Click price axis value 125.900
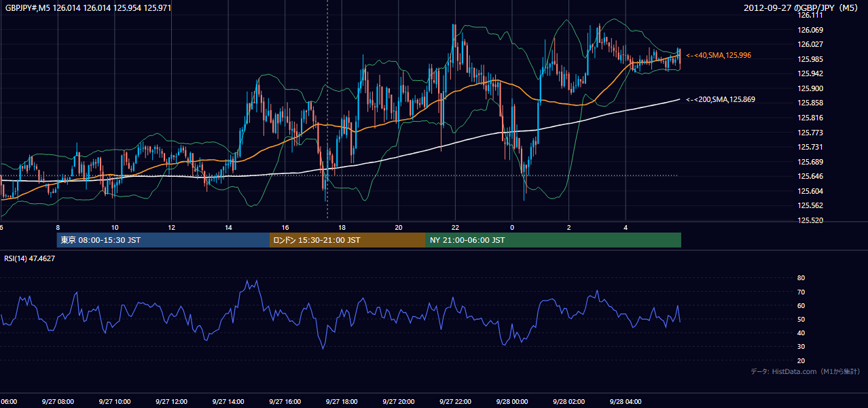868x408 pixels. [x=810, y=88]
